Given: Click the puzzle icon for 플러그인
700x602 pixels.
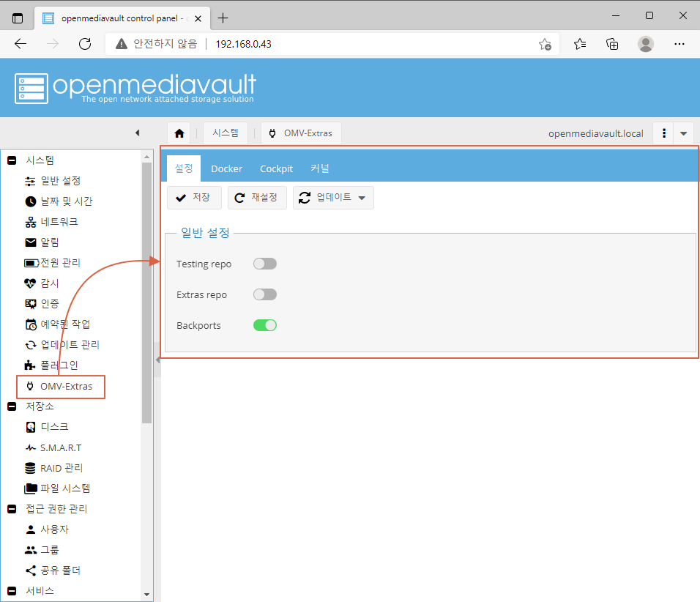Looking at the screenshot, I should tap(29, 365).
